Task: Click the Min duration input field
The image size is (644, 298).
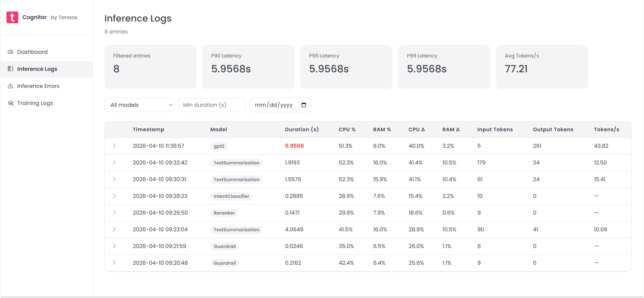Action: click(x=212, y=105)
